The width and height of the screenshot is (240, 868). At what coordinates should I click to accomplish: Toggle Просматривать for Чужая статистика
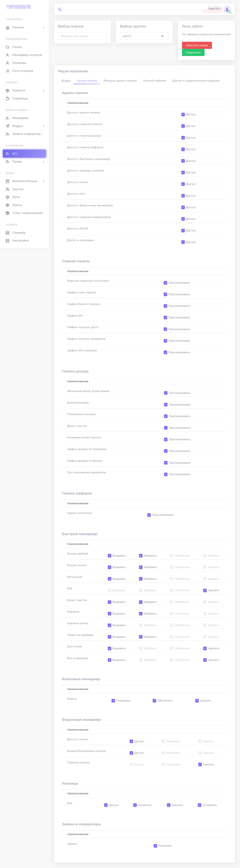(x=149, y=515)
